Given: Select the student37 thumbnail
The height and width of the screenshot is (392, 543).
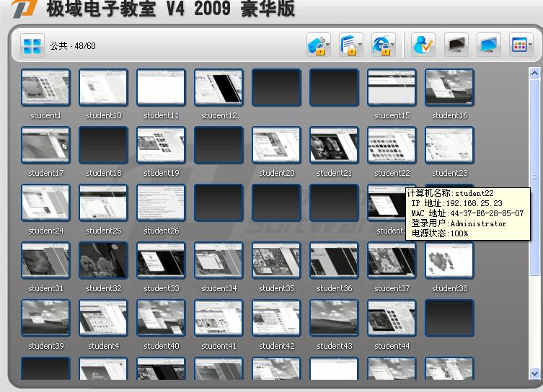Looking at the screenshot, I should (392, 260).
